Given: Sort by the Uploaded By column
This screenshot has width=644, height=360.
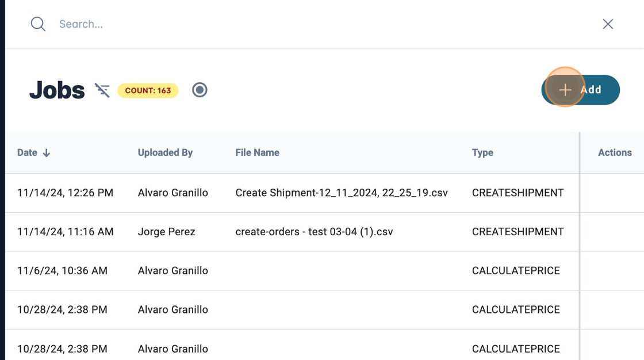Looking at the screenshot, I should coord(165,153).
